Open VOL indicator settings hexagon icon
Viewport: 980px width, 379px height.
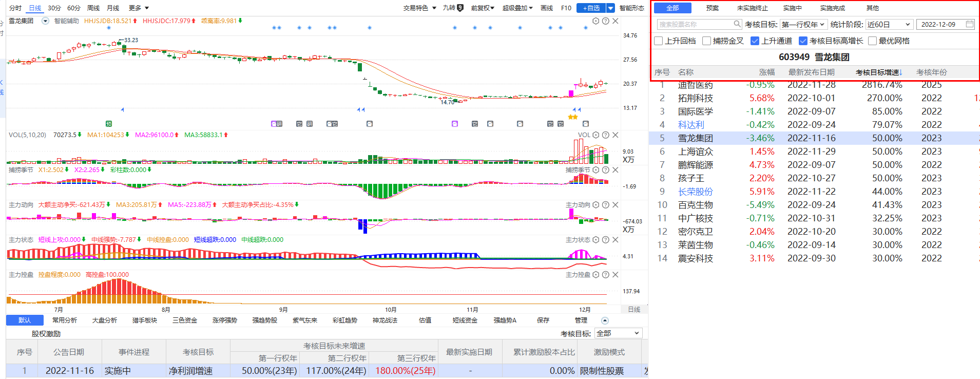coord(595,135)
